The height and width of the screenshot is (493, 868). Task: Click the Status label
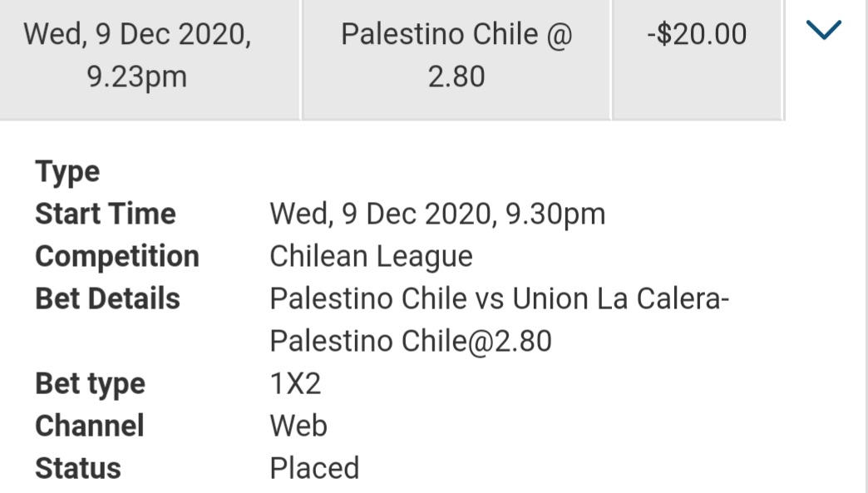(78, 469)
